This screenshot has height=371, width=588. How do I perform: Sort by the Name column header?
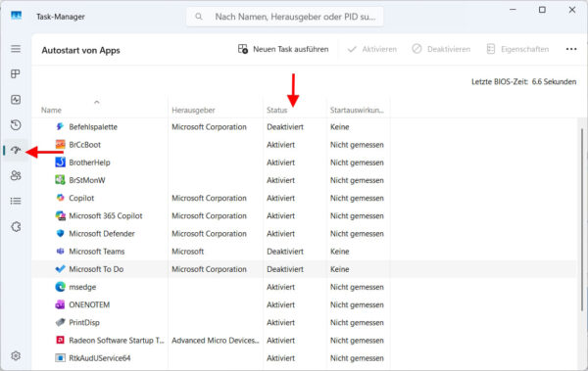pos(51,111)
